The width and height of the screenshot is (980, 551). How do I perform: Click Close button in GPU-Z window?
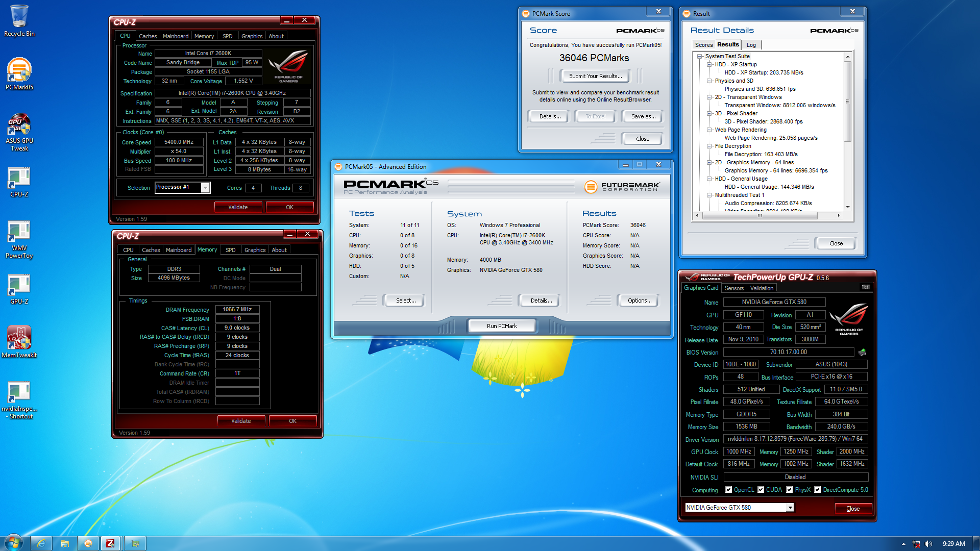[853, 509]
